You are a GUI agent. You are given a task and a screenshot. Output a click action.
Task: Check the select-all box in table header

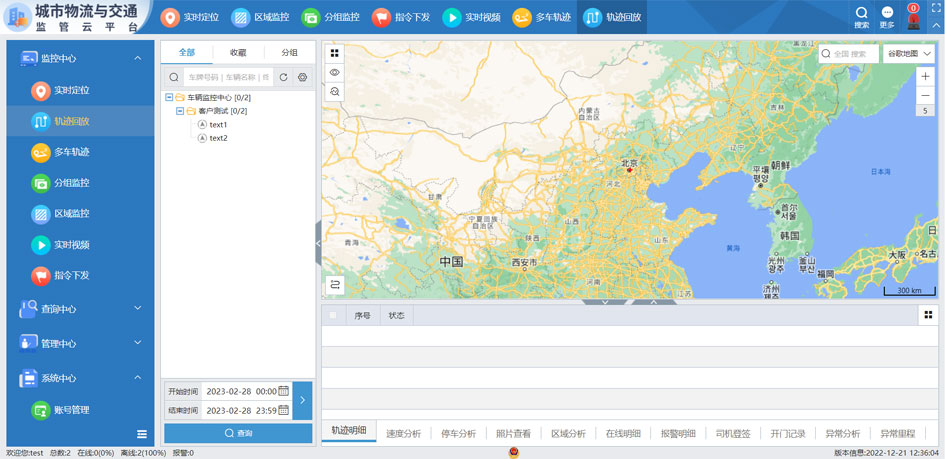[x=333, y=315]
